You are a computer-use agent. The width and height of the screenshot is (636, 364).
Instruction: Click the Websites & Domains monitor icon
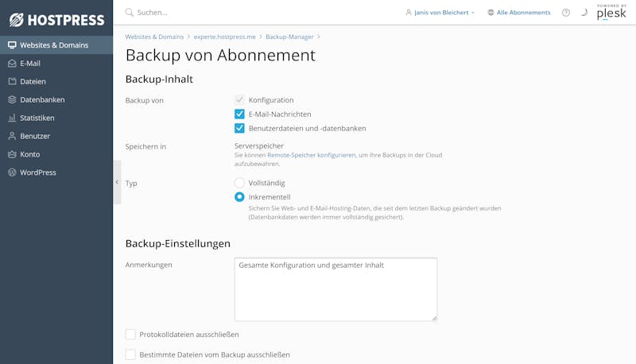12,45
